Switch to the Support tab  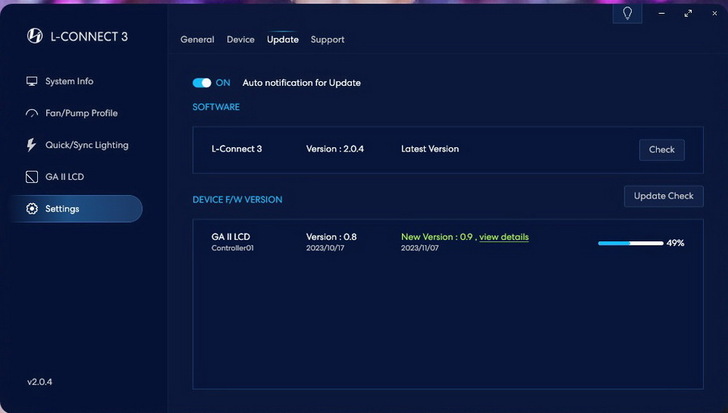[327, 40]
